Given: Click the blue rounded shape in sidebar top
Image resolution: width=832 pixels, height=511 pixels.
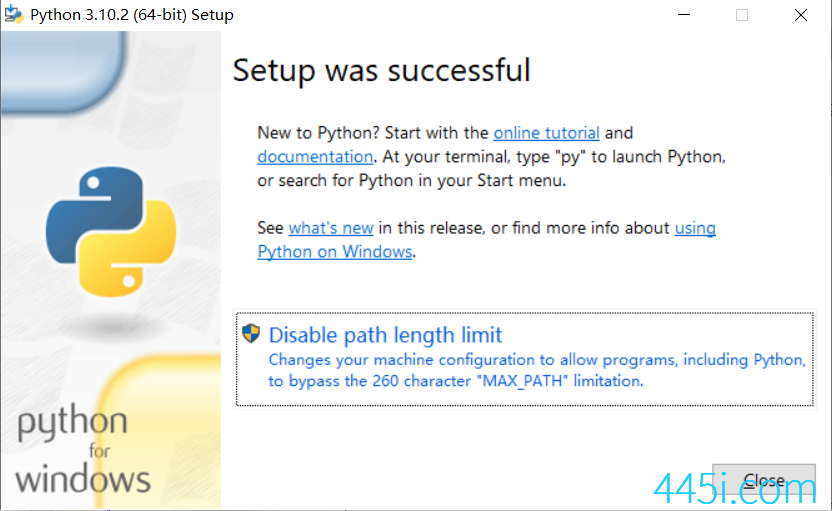Looking at the screenshot, I should [x=63, y=71].
